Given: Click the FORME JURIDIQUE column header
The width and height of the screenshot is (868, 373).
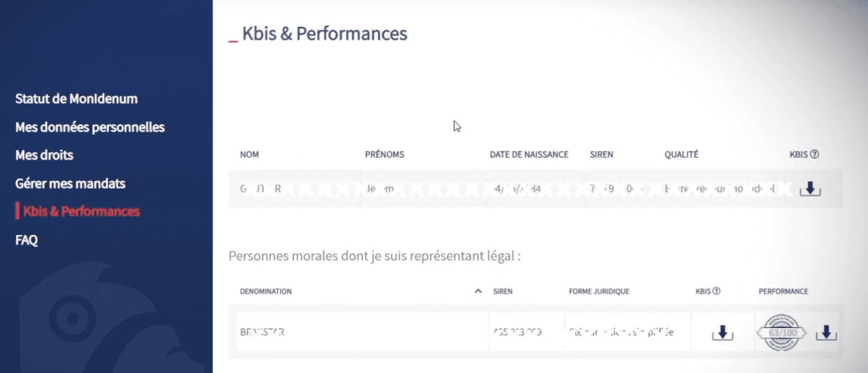Looking at the screenshot, I should (599, 291).
